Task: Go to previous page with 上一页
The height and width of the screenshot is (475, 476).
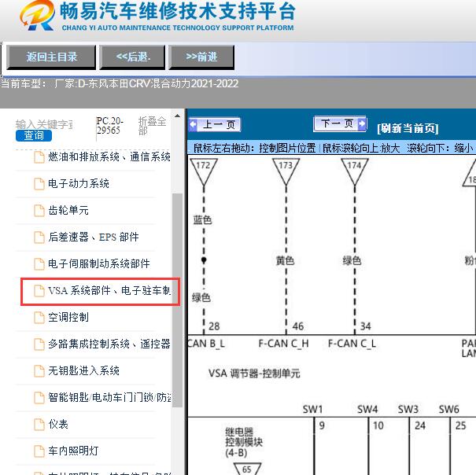Action: point(215,124)
